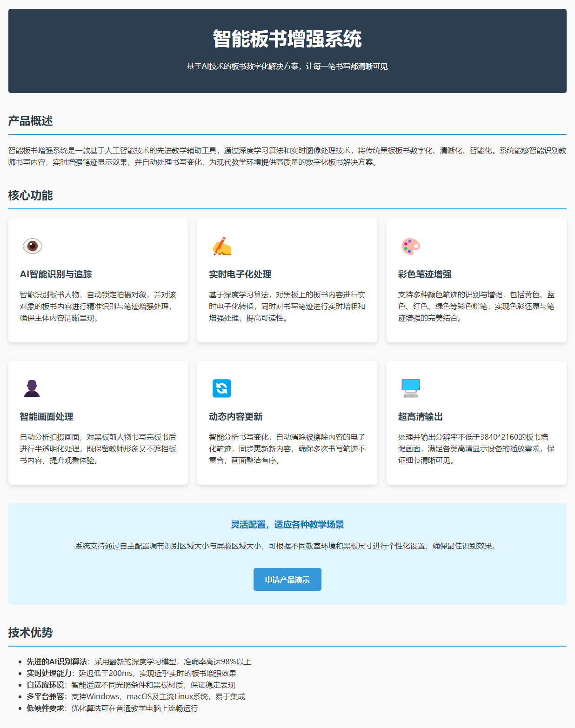
Task: Select the 彩色笔迹增强 card title
Action: (x=425, y=274)
